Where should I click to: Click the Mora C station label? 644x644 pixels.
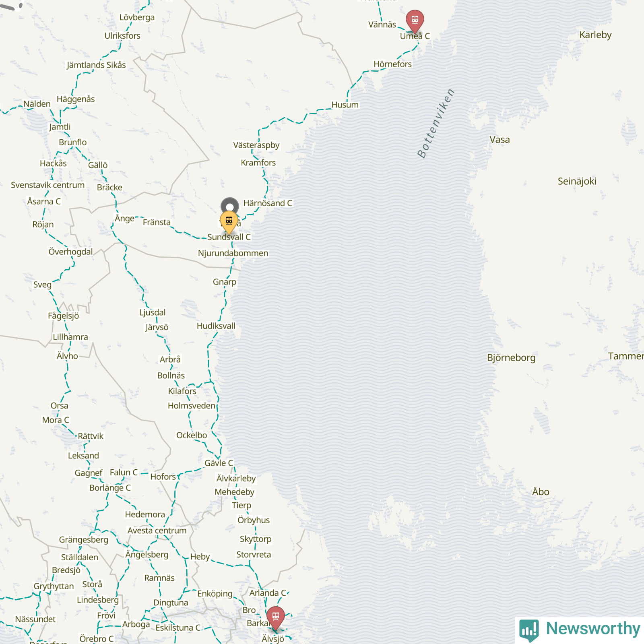tap(56, 420)
